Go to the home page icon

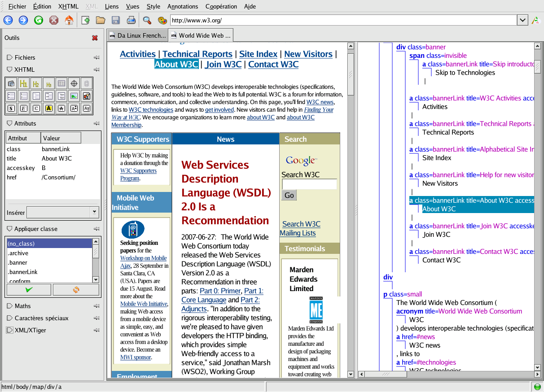[69, 20]
